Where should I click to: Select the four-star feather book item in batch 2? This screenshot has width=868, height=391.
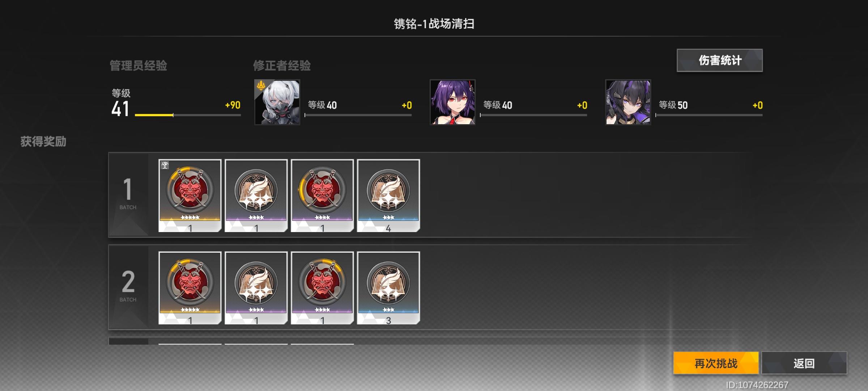point(256,288)
